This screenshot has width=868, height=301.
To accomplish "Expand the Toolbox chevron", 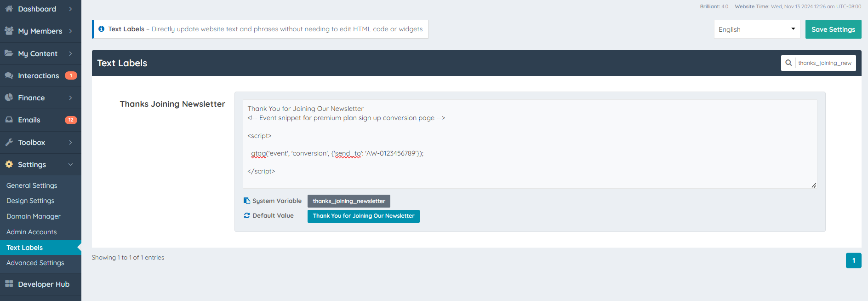I will point(70,142).
